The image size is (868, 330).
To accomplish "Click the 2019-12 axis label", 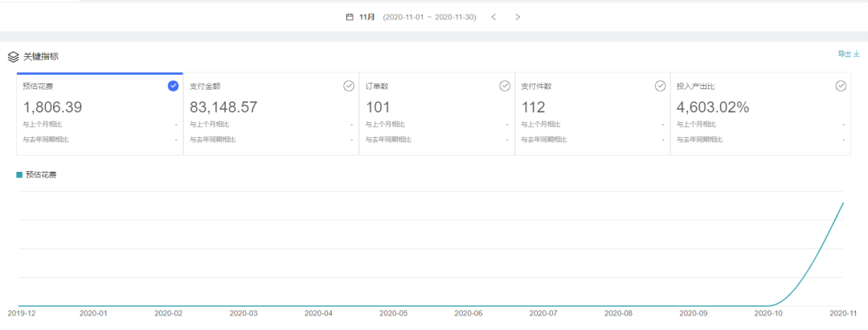I will (22, 313).
